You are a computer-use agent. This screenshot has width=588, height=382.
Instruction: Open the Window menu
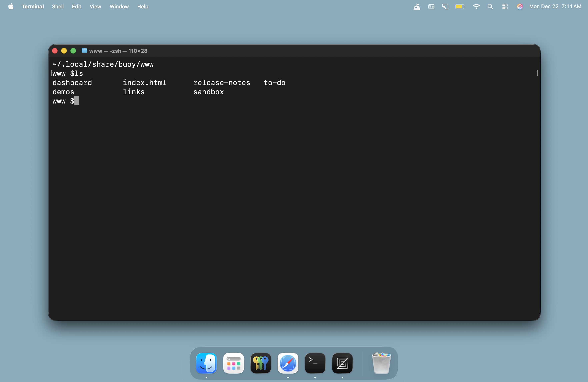point(119,7)
